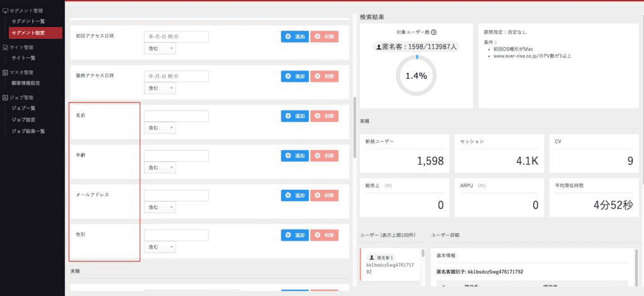Click the 1.4% donut progress chart

(416, 75)
